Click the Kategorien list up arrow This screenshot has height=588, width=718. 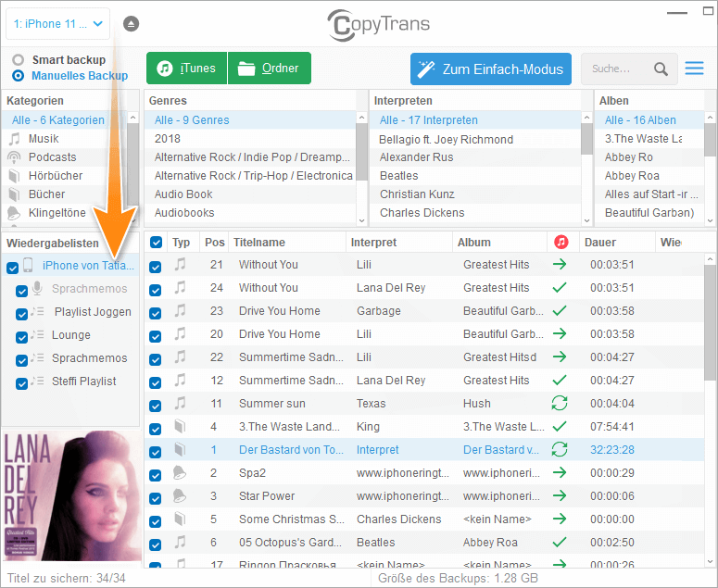[x=132, y=118]
